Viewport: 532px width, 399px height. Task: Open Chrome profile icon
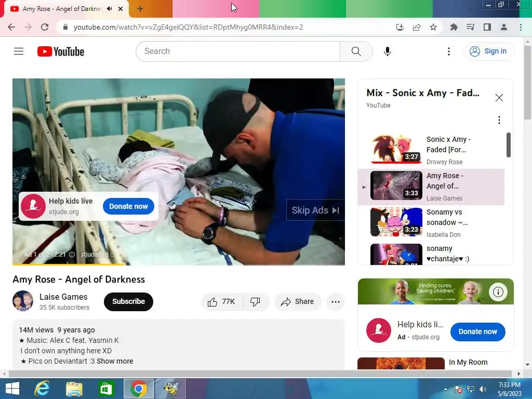click(x=504, y=27)
